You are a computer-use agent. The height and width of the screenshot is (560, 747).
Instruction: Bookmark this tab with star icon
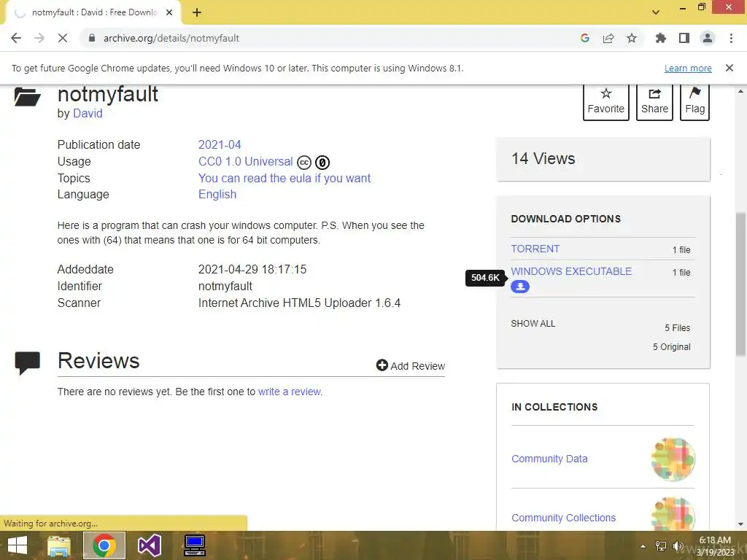point(632,38)
